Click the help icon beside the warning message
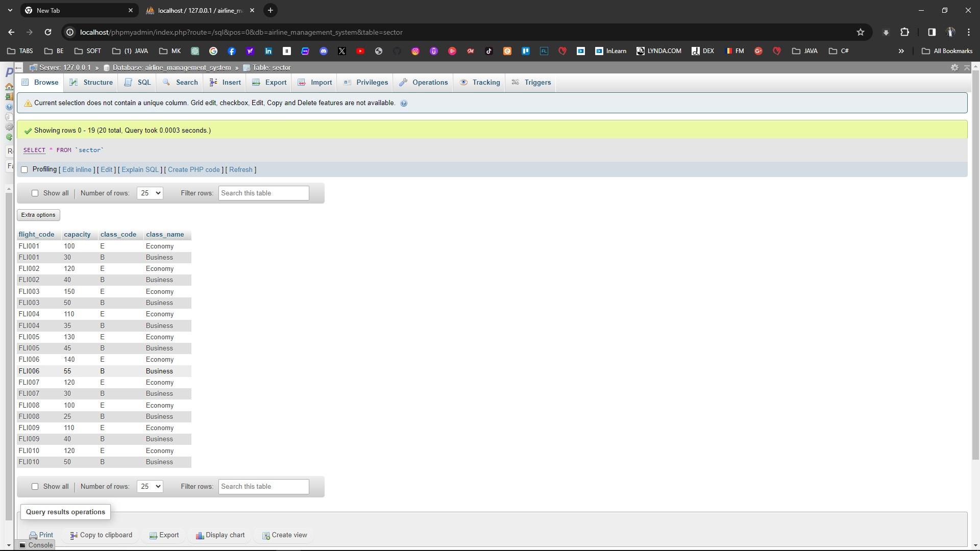The image size is (980, 551). (404, 104)
